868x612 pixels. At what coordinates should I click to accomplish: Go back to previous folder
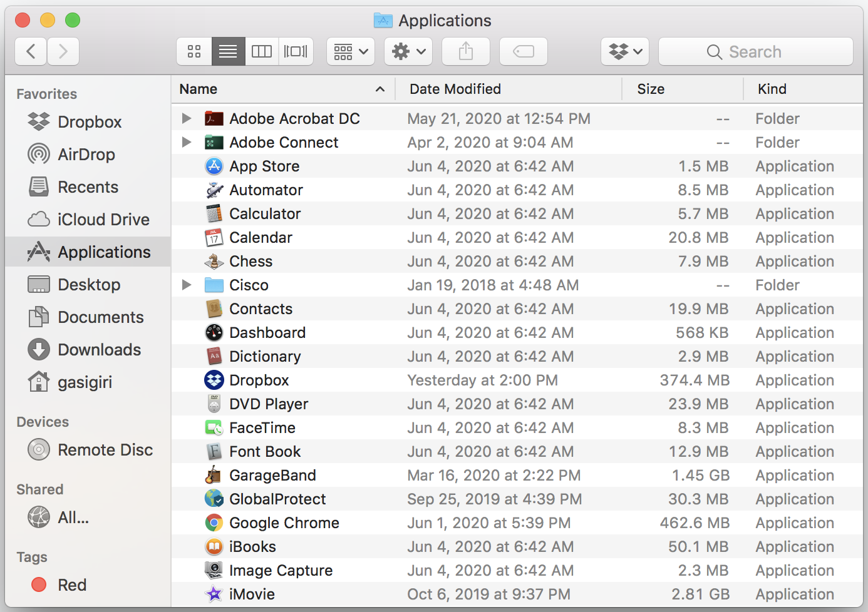pyautogui.click(x=31, y=51)
